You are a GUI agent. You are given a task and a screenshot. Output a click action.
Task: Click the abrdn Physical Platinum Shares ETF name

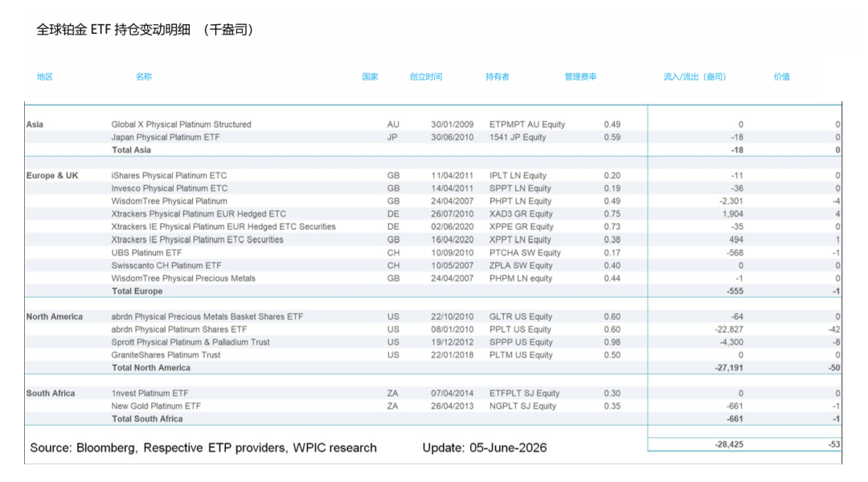pyautogui.click(x=178, y=329)
